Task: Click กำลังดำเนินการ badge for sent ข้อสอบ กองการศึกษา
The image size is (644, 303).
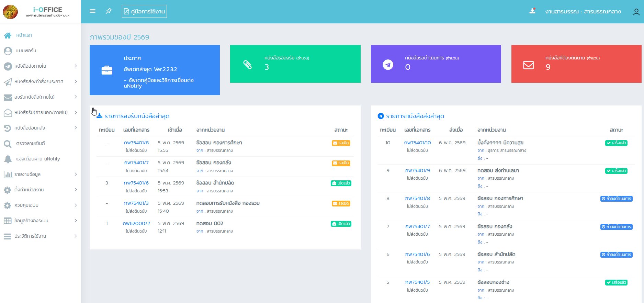Action: (x=616, y=199)
